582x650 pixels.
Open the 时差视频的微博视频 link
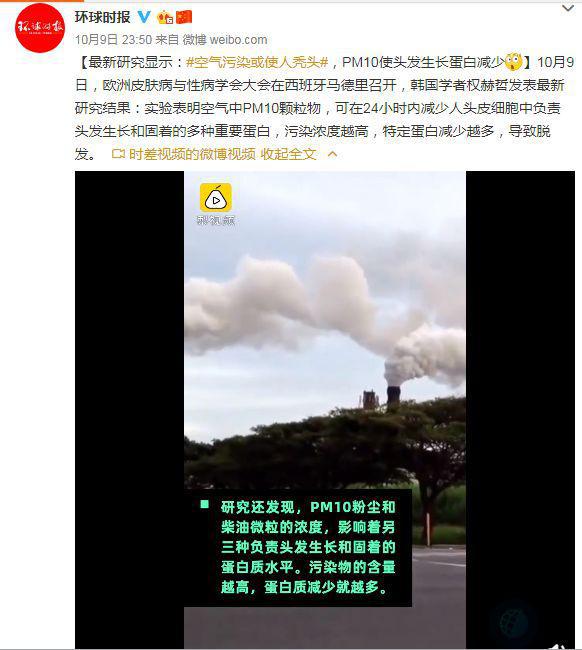[x=192, y=154]
